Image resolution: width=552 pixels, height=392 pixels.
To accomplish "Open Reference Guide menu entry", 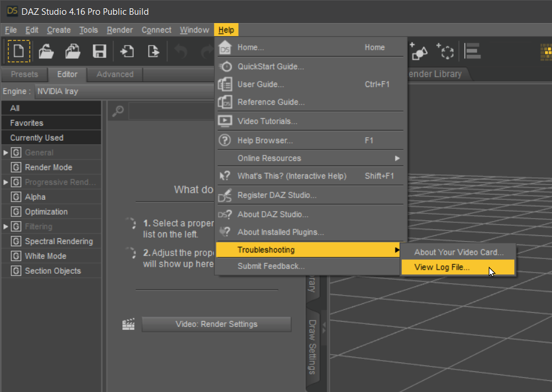I will (310, 102).
